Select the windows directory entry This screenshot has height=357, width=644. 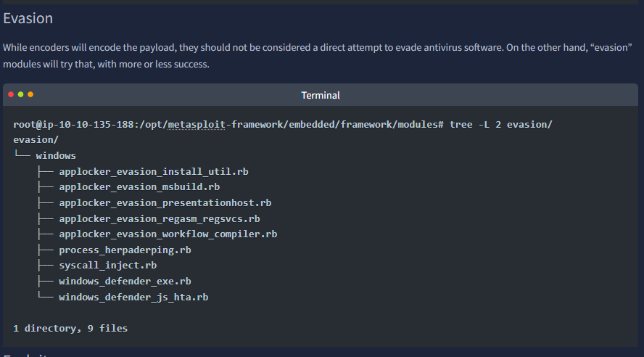(56, 156)
